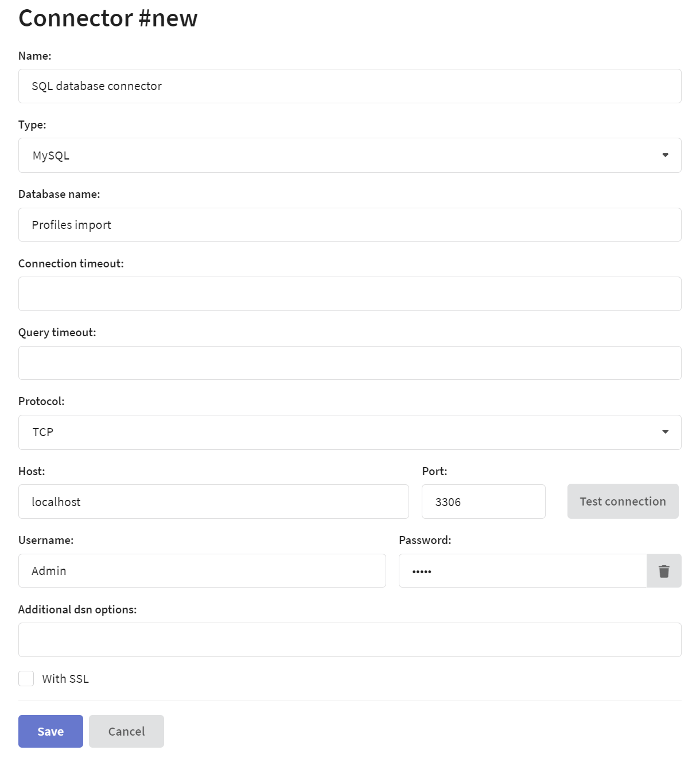700x758 pixels.
Task: Click into the Query timeout field
Action: (349, 363)
